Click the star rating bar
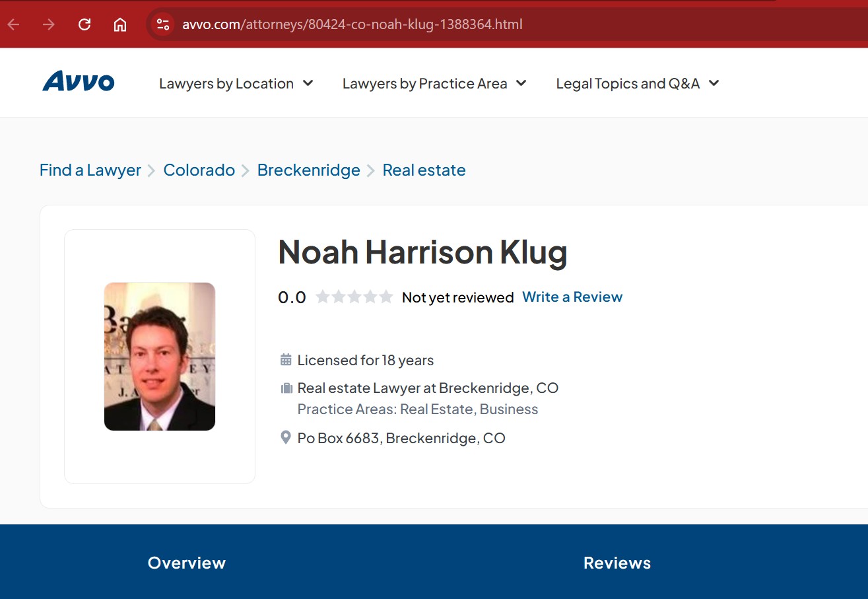The width and height of the screenshot is (868, 599). 354,297
